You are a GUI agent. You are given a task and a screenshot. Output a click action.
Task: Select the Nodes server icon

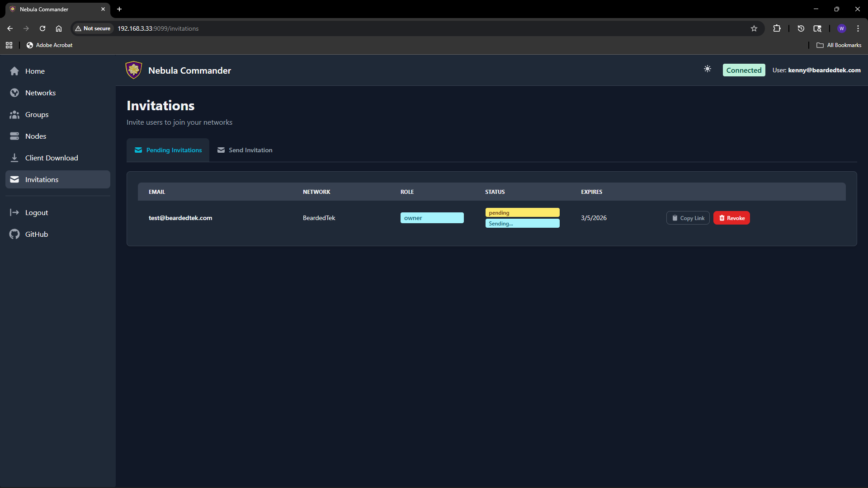tap(14, 136)
